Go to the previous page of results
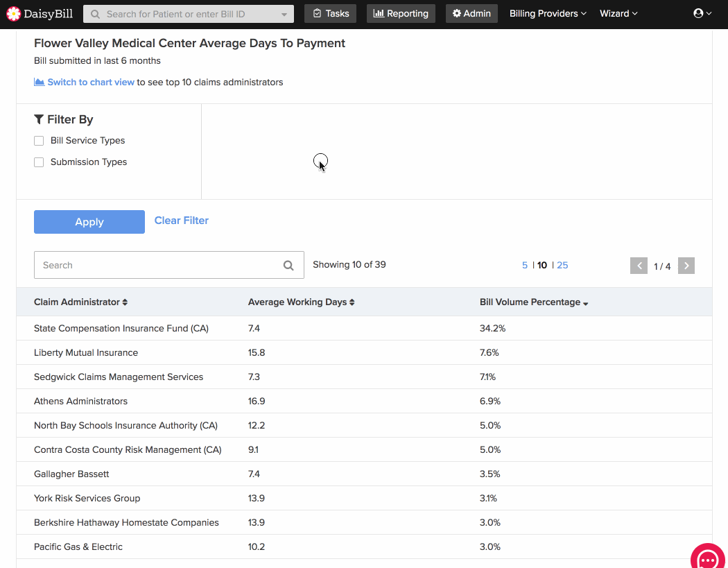The width and height of the screenshot is (728, 568). click(639, 266)
